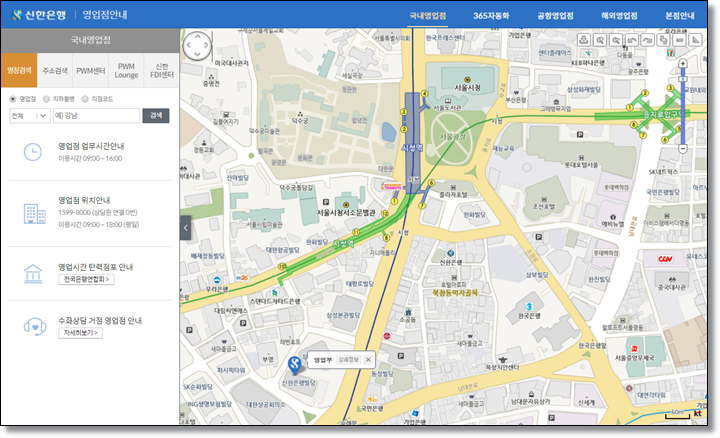This screenshot has height=438, width=720.
Task: Open the 해외영업점 top menu
Action: (619, 16)
